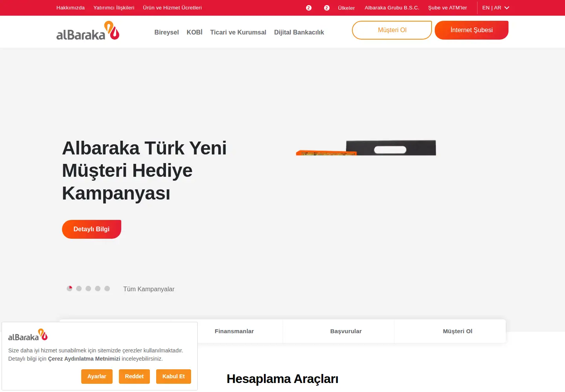565x392 pixels.
Task: Open the Çerez Aydınlatma Metnimizi link
Action: [84, 359]
